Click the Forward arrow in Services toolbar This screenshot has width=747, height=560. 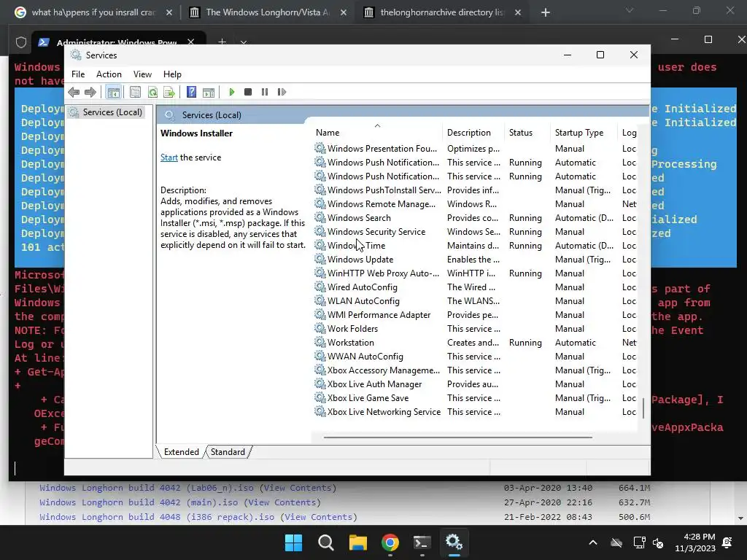tap(90, 92)
